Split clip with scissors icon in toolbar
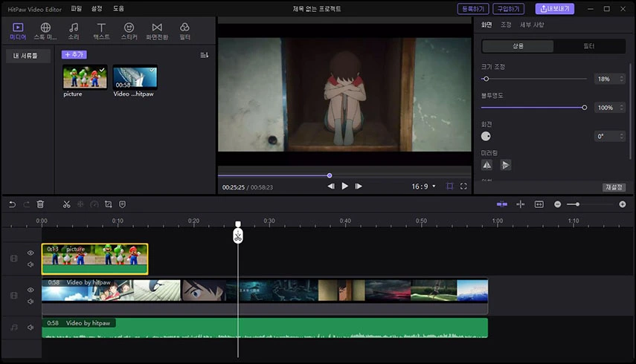 coord(66,204)
